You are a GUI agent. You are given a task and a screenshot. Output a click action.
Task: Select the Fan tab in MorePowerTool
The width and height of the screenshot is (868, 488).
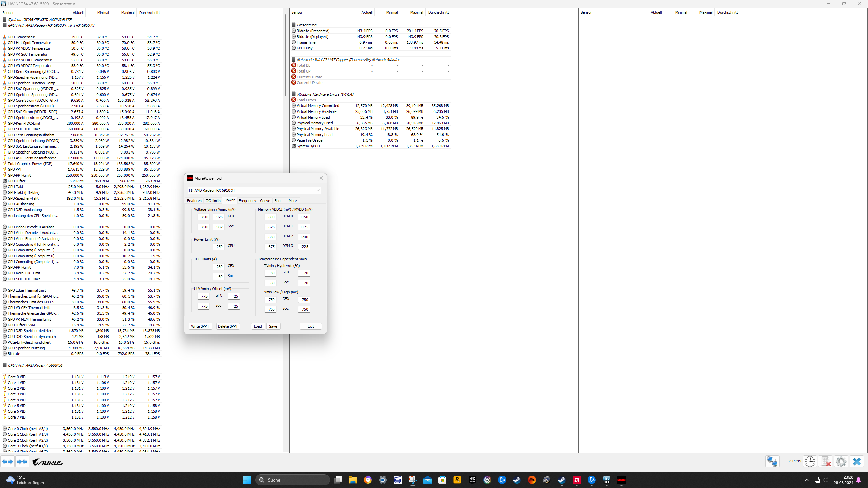coord(277,201)
